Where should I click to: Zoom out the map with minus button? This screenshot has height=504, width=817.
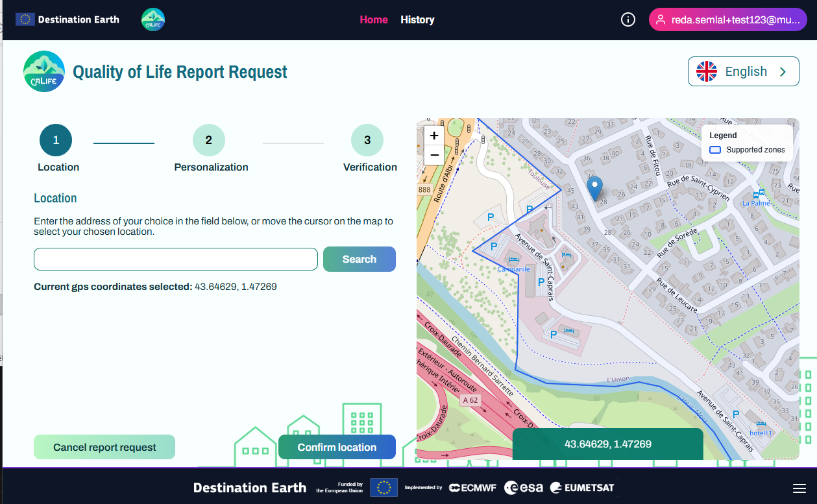(x=434, y=155)
